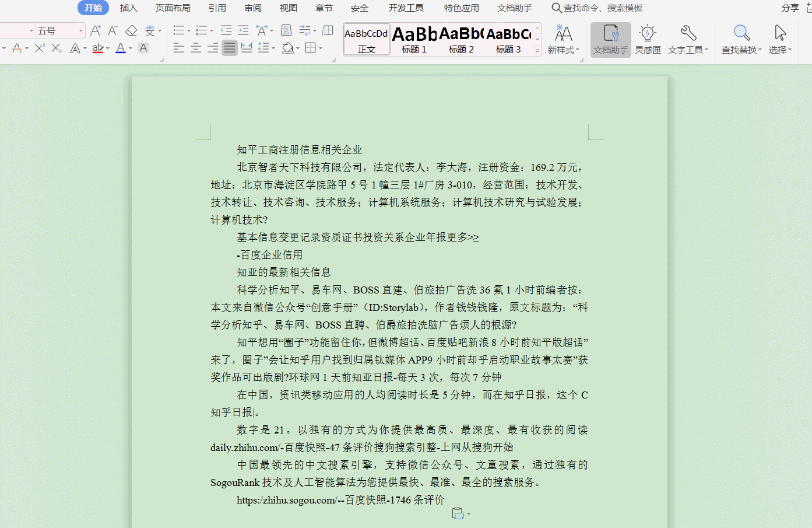Insert a bulleted list
The width and height of the screenshot is (812, 528).
pyautogui.click(x=179, y=30)
